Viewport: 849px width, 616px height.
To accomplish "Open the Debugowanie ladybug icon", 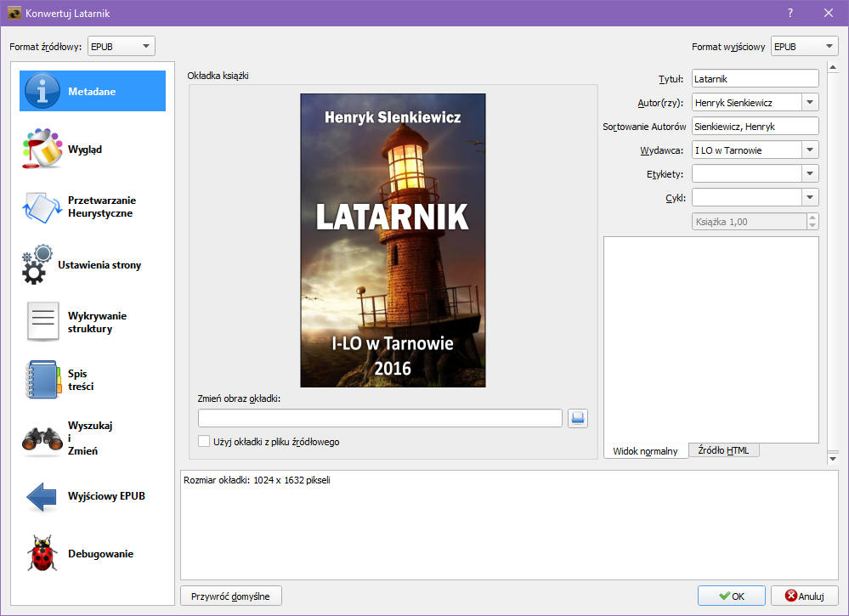I will pos(42,554).
